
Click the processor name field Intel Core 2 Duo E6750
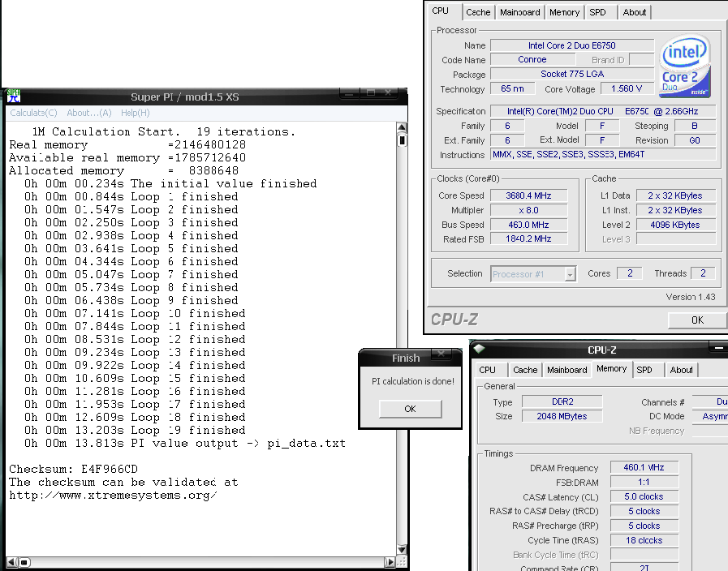pos(572,45)
